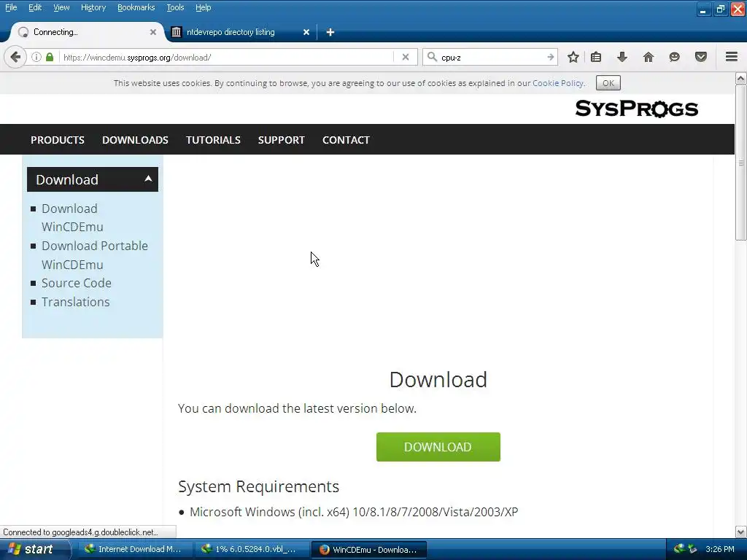The width and height of the screenshot is (747, 560).
Task: Open a new tab with plus button
Action: pos(330,32)
